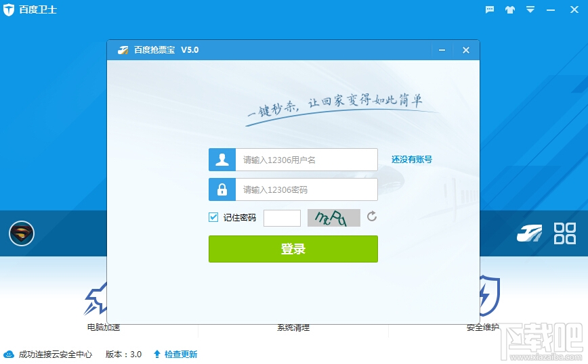The height and width of the screenshot is (364, 588).
Task: Click the train logo in the 百度抢票宝 title bar
Action: (123, 50)
